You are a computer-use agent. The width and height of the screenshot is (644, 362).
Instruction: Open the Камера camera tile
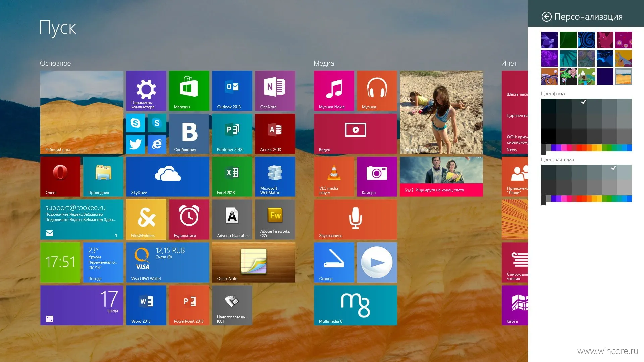point(377,176)
